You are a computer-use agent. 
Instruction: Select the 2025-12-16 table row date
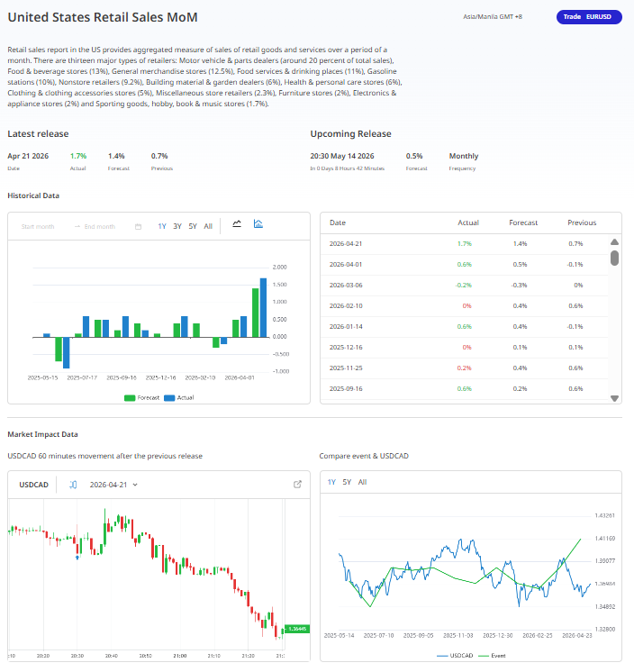(x=346, y=347)
